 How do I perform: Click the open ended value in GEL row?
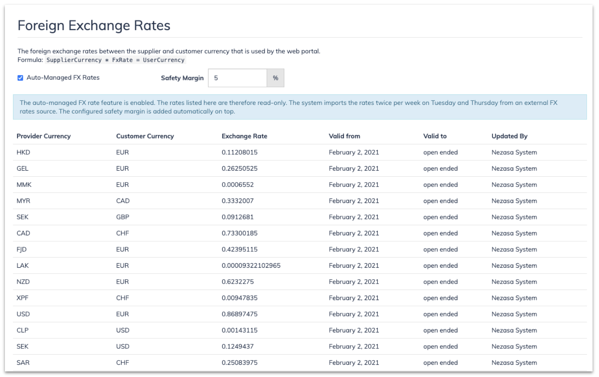(440, 168)
